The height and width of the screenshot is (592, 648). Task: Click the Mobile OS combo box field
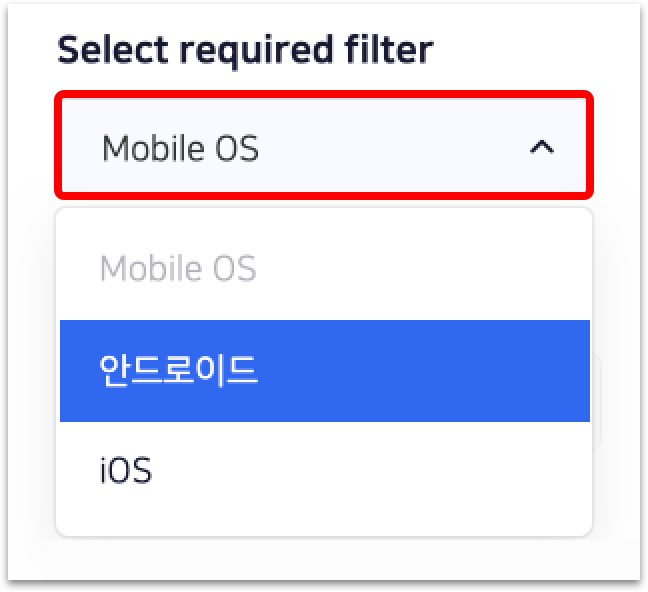[x=323, y=146]
